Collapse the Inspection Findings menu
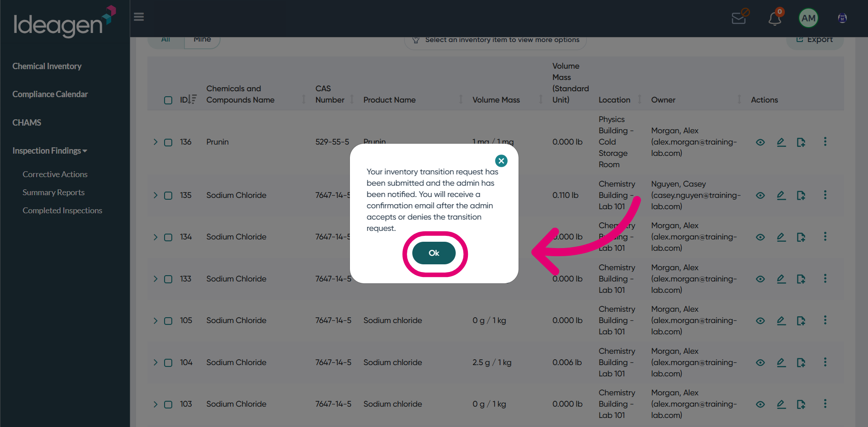This screenshot has height=427, width=868. (50, 151)
